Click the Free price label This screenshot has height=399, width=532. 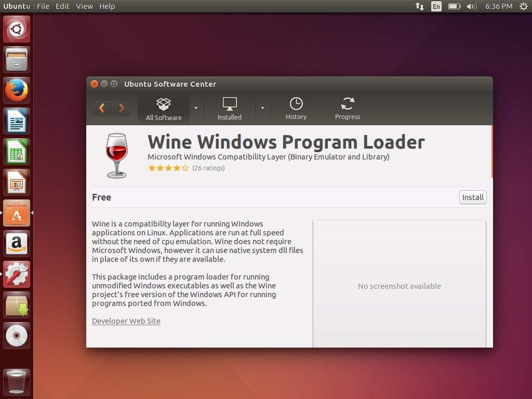coord(101,197)
